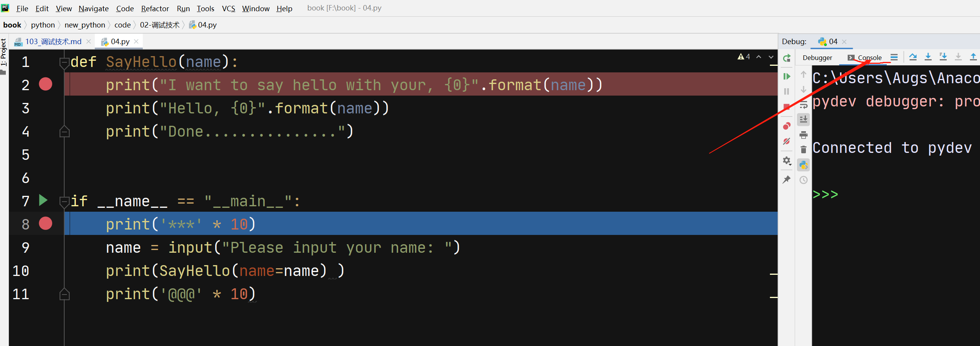Click the Step Out icon
The height and width of the screenshot is (346, 980).
pyautogui.click(x=973, y=57)
